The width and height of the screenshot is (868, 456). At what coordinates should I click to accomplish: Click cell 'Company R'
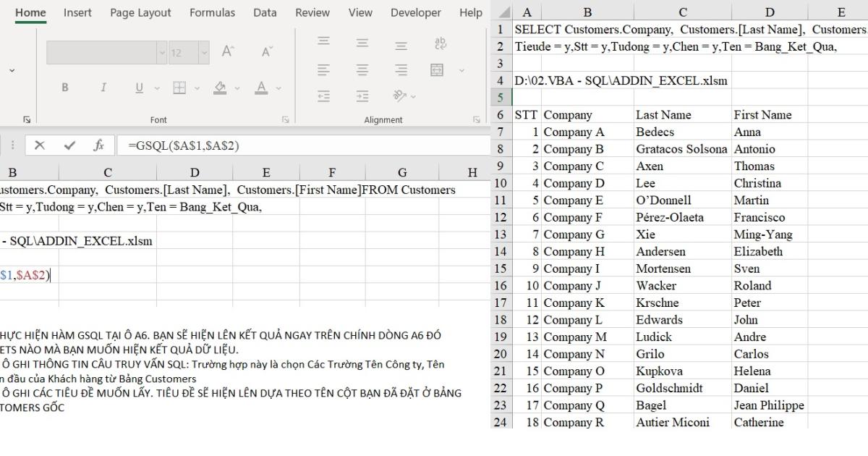[x=587, y=422]
